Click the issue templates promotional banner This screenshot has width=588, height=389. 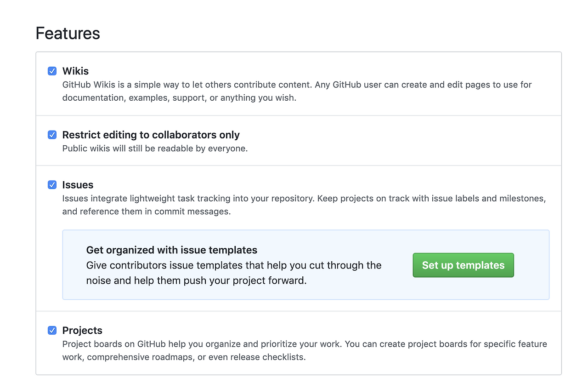pyautogui.click(x=305, y=265)
